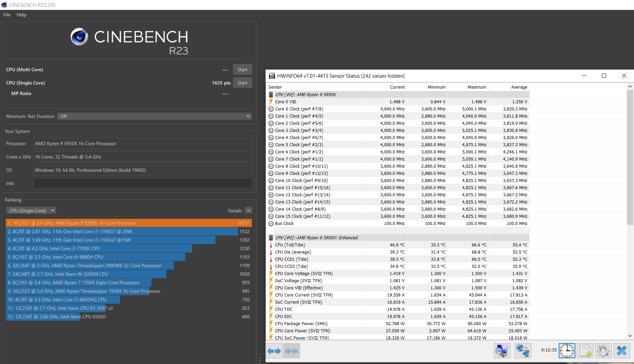Click the Cinebench logo sphere icon
The image size is (634, 364).
click(79, 37)
